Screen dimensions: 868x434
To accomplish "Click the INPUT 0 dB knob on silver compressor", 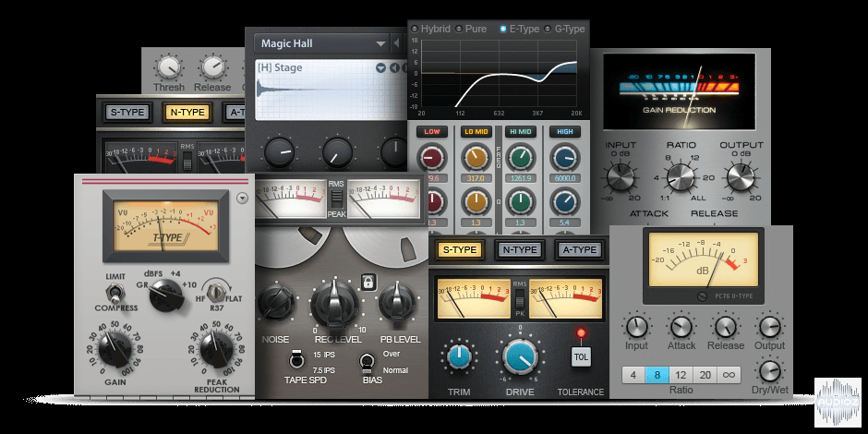I will click(620, 177).
